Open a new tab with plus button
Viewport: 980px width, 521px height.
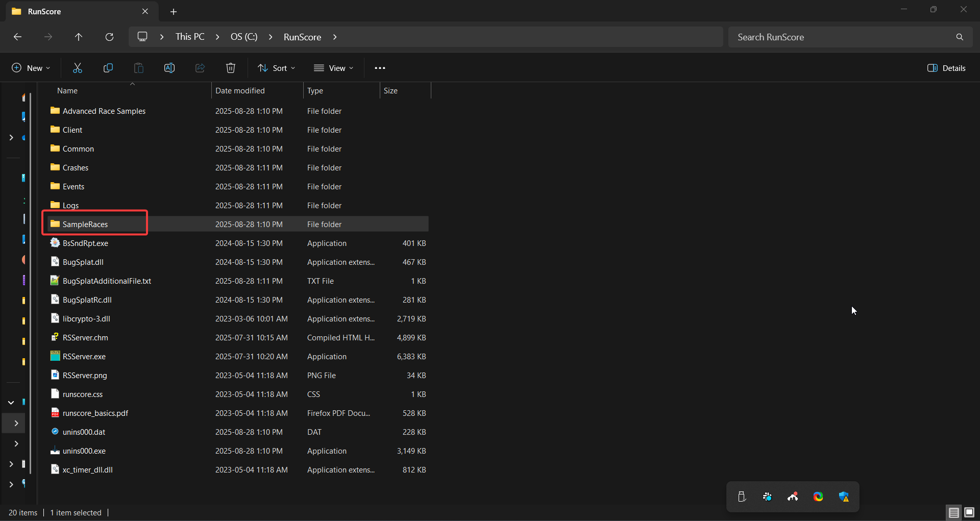click(x=174, y=11)
